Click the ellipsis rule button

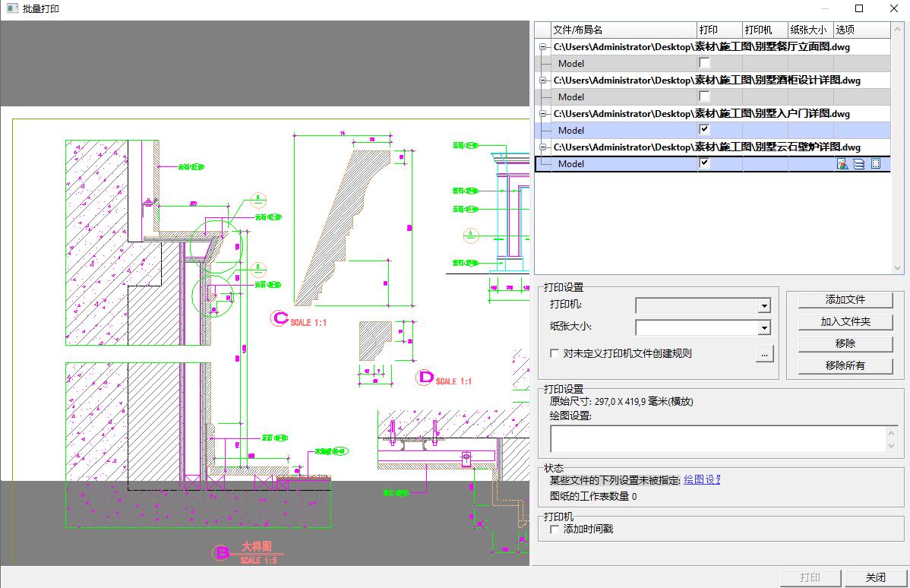[764, 354]
